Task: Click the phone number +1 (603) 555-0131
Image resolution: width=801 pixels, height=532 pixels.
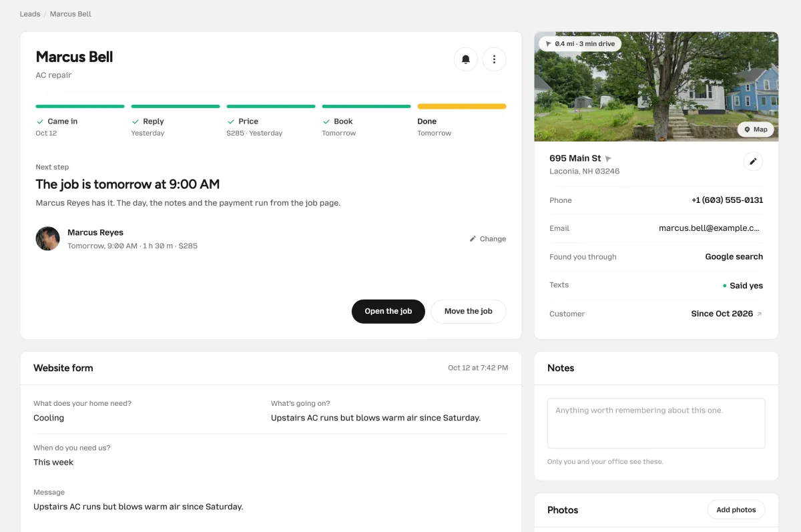Action: pos(727,200)
